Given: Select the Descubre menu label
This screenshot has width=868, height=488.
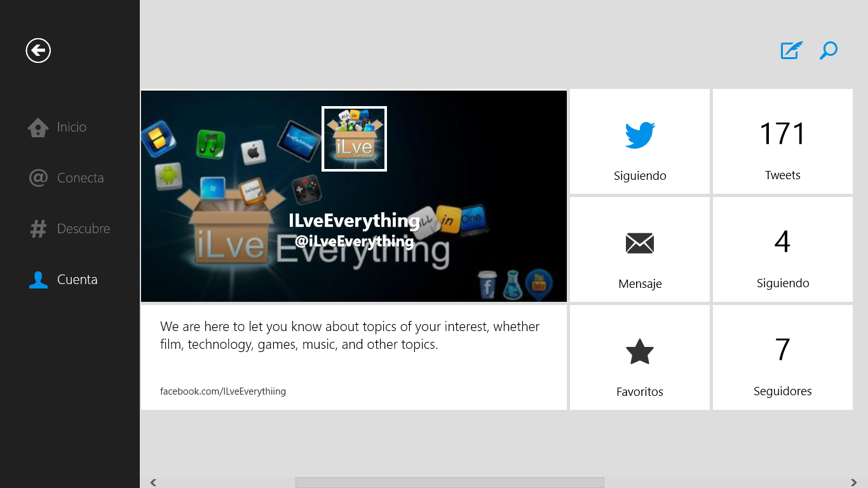Looking at the screenshot, I should coord(83,229).
